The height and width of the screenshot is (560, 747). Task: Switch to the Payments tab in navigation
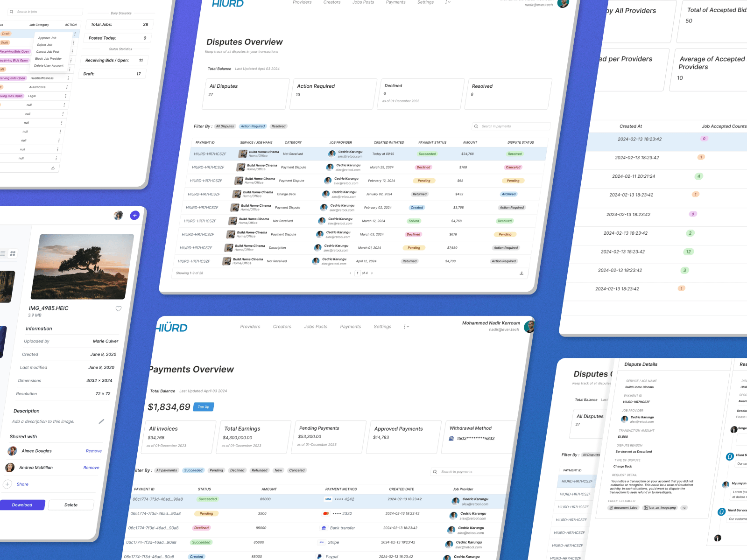[351, 327]
